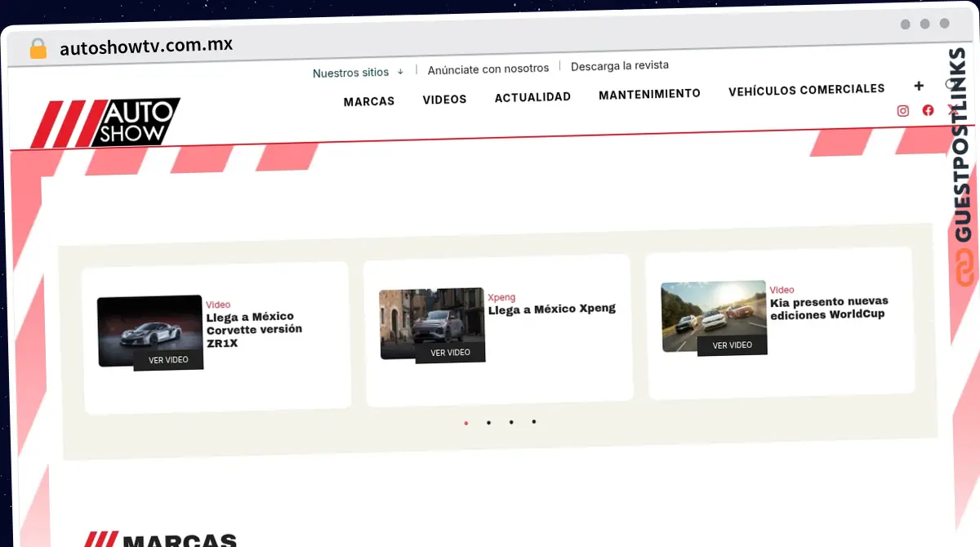Click the Auto Show logo
This screenshot has width=980, height=547.
105,123
